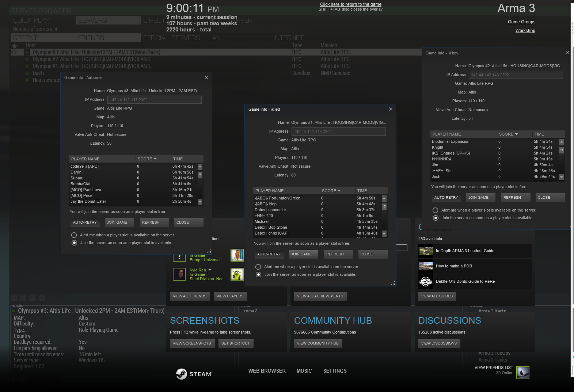Select 'Alert me' radio in ikiled dialog
This screenshot has height=392, width=574.
258,267
